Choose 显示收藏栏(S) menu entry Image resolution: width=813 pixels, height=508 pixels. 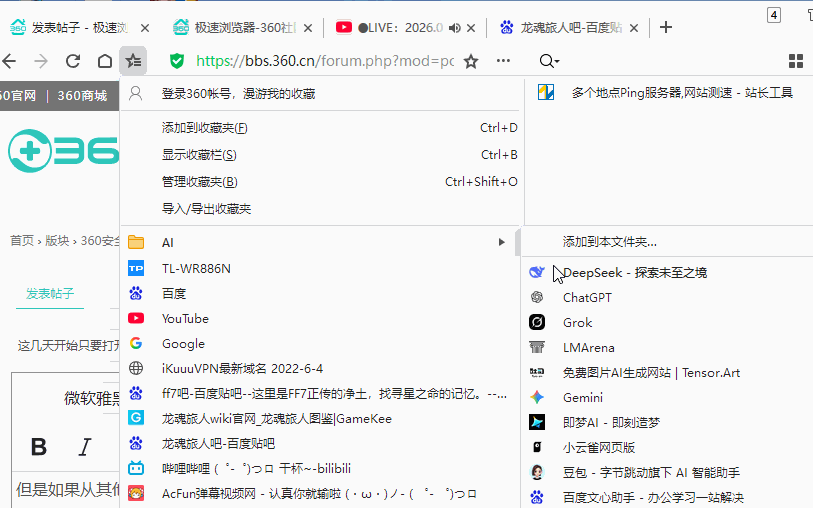click(x=319, y=154)
